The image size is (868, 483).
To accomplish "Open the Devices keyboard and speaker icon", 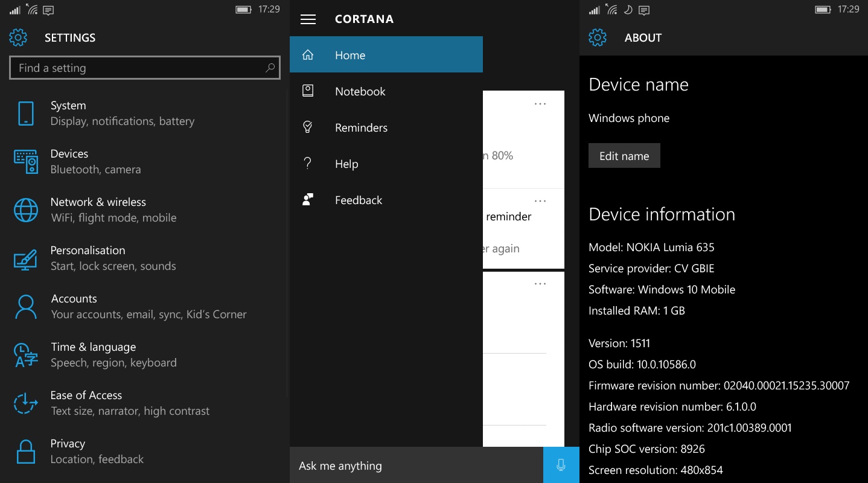I will [x=26, y=162].
